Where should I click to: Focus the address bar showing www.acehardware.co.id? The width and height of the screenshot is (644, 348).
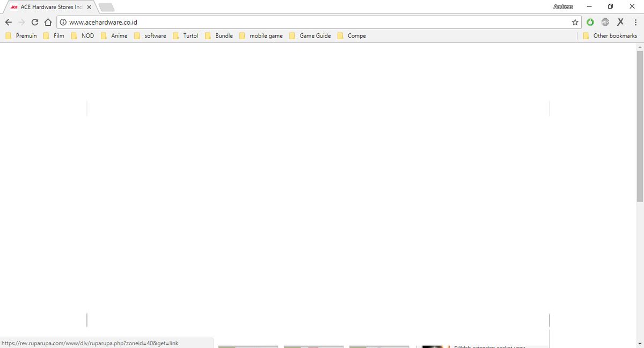point(319,22)
